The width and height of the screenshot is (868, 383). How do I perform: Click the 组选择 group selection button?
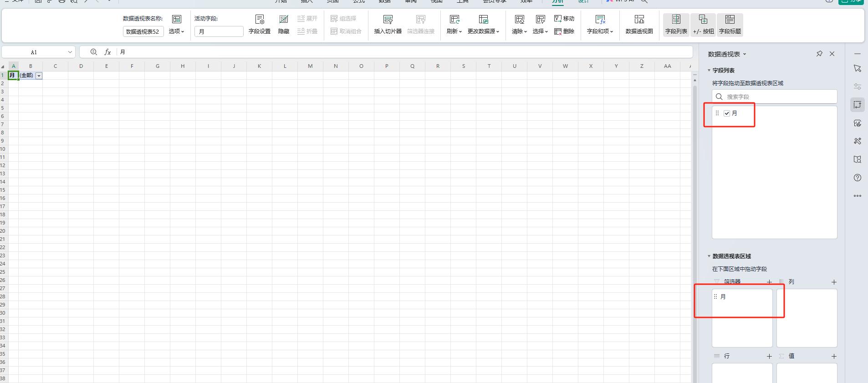tap(343, 19)
